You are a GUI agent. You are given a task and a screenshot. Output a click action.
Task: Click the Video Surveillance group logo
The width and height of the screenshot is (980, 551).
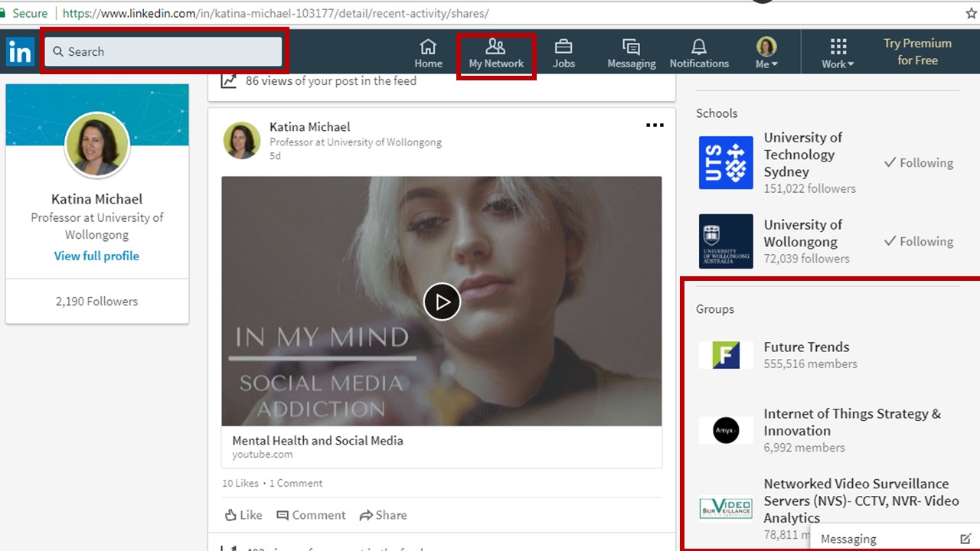pyautogui.click(x=726, y=508)
